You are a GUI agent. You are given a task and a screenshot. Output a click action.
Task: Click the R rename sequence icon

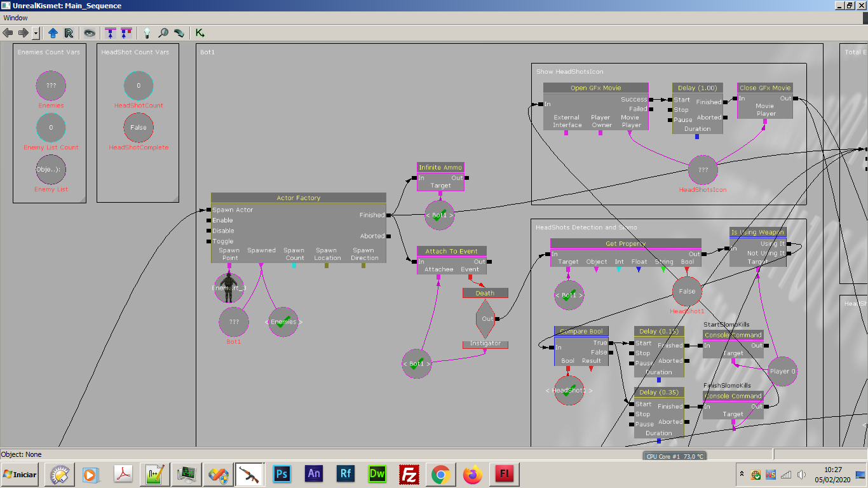coord(69,32)
